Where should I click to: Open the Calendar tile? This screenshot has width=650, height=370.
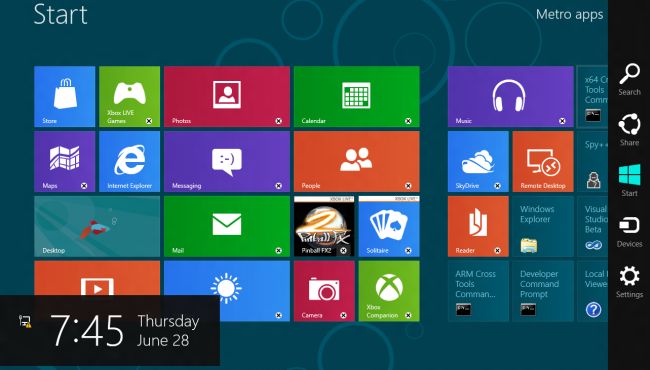click(357, 97)
